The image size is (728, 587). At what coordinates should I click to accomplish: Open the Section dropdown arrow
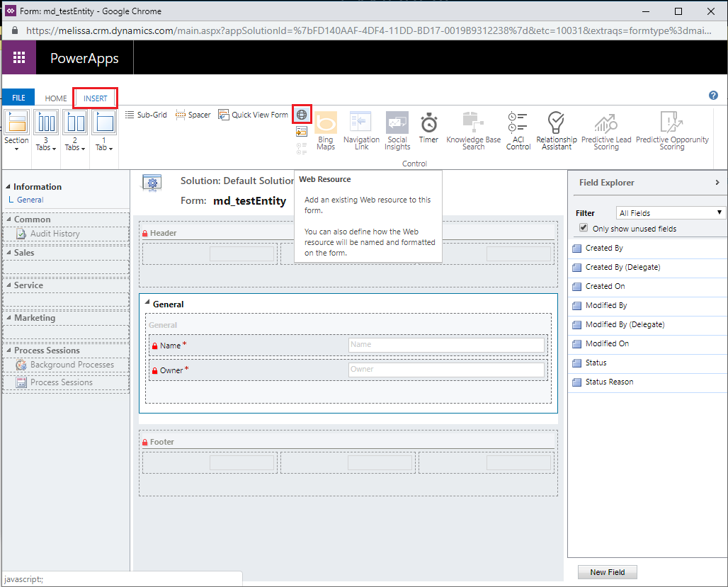[17, 149]
